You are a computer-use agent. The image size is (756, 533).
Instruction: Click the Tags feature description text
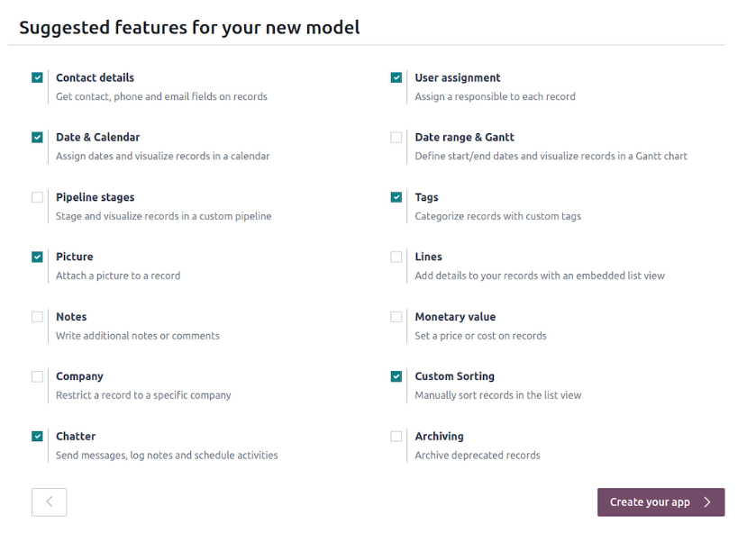pyautogui.click(x=498, y=216)
